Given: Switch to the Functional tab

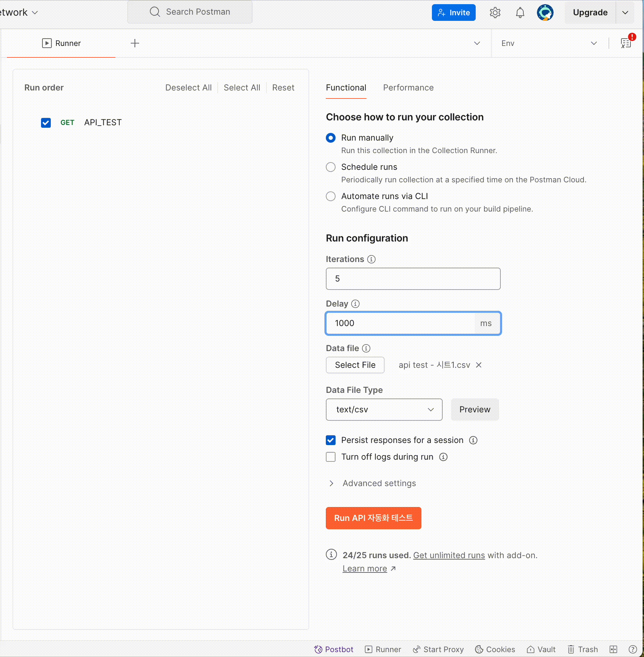Looking at the screenshot, I should click(x=346, y=88).
